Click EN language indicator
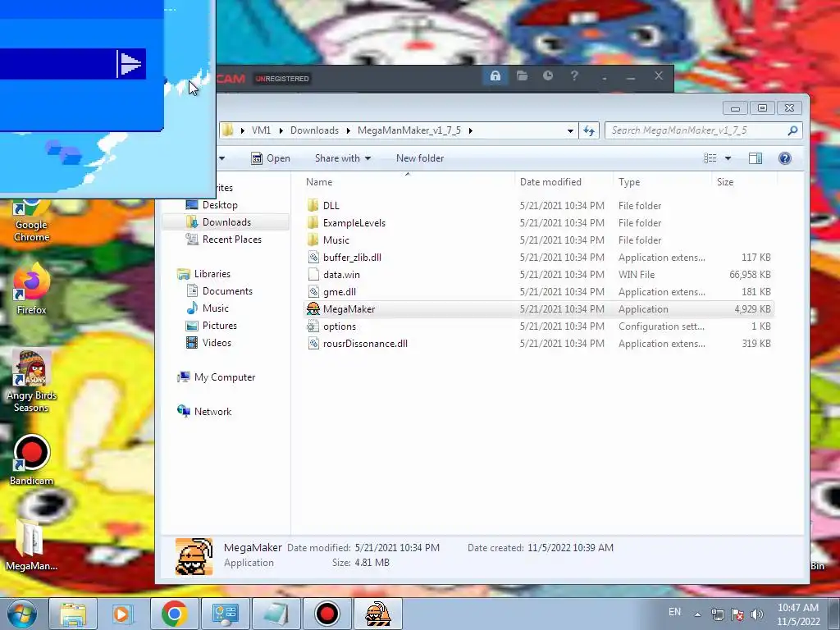Viewport: 840px width, 630px height. click(674, 612)
